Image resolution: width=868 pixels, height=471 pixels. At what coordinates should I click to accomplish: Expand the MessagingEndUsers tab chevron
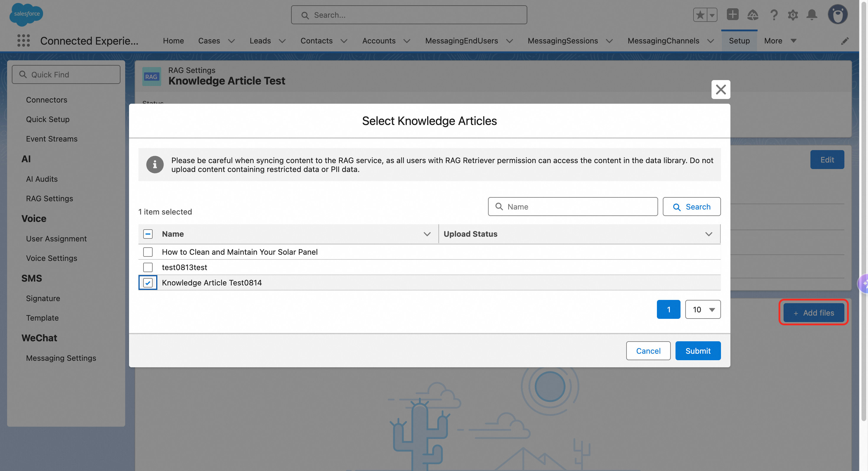click(510, 41)
